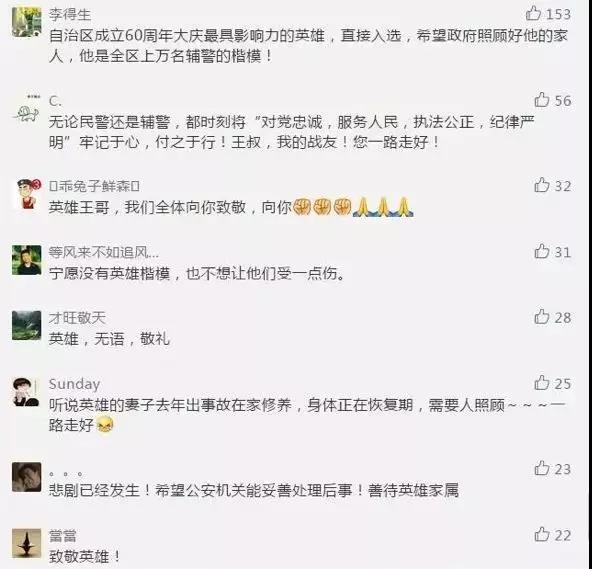Viewport: 592px width, 569px height.
Task: Select the username 李得生
Action: click(70, 14)
